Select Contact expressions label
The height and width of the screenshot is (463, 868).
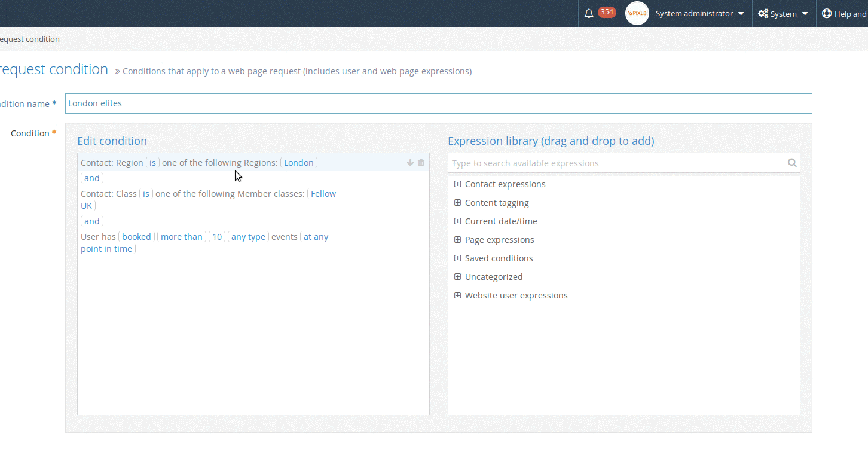tap(505, 184)
